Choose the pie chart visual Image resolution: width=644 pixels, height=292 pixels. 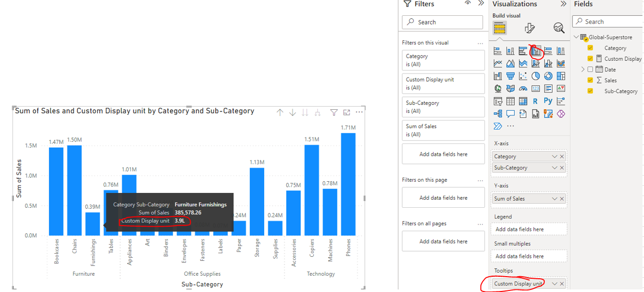pos(536,76)
